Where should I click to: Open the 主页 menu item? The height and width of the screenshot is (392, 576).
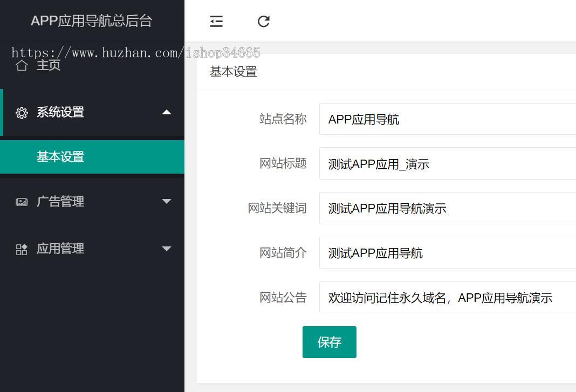49,65
